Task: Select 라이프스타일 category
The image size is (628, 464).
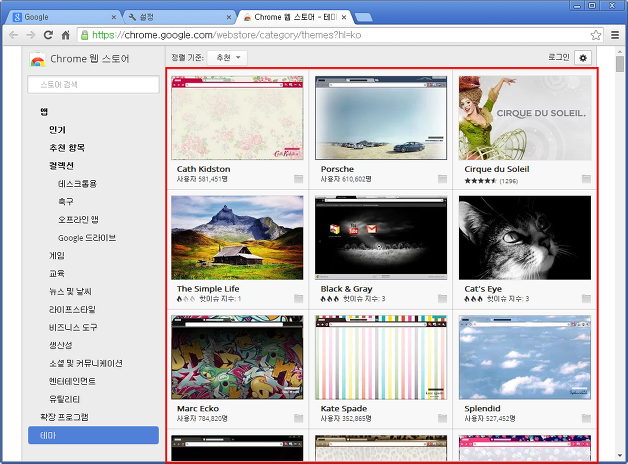Action: click(x=72, y=309)
